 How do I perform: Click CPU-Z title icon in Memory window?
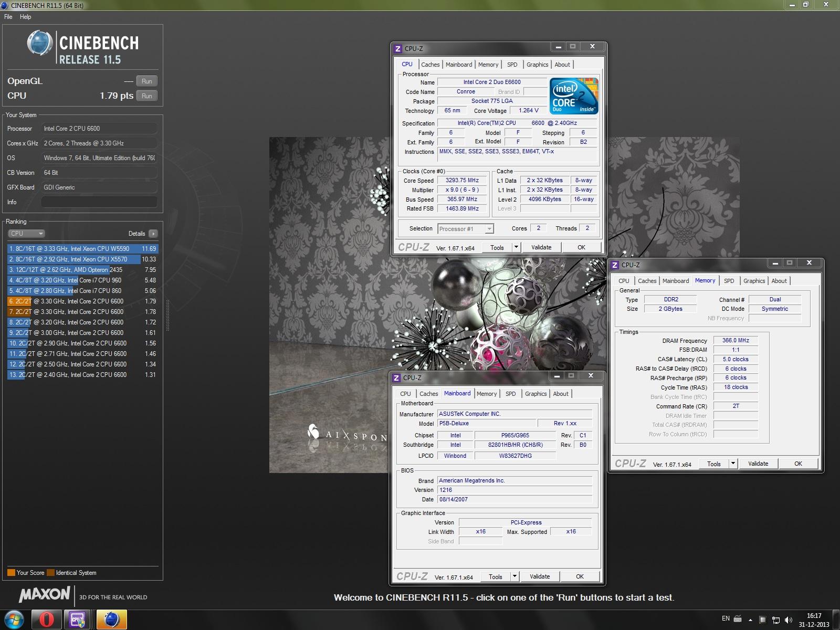[615, 265]
